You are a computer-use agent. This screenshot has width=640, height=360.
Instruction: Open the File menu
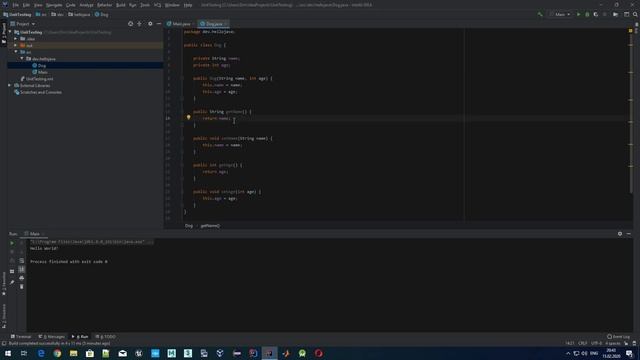tap(16, 5)
